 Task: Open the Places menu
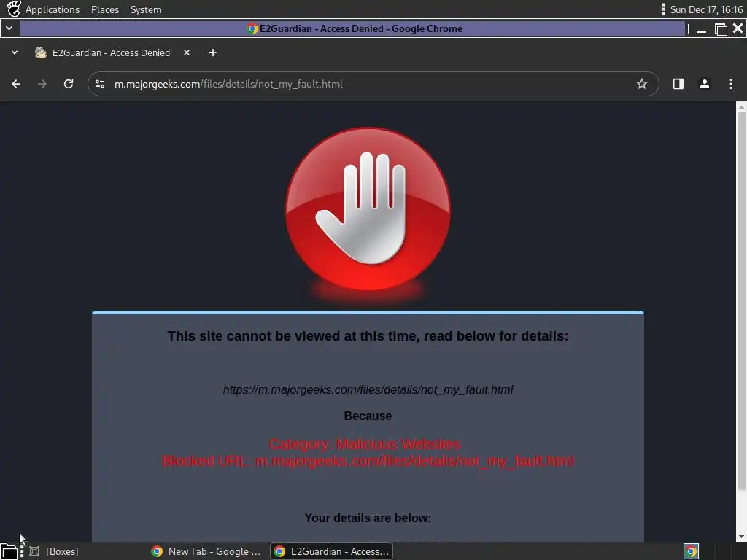[105, 9]
